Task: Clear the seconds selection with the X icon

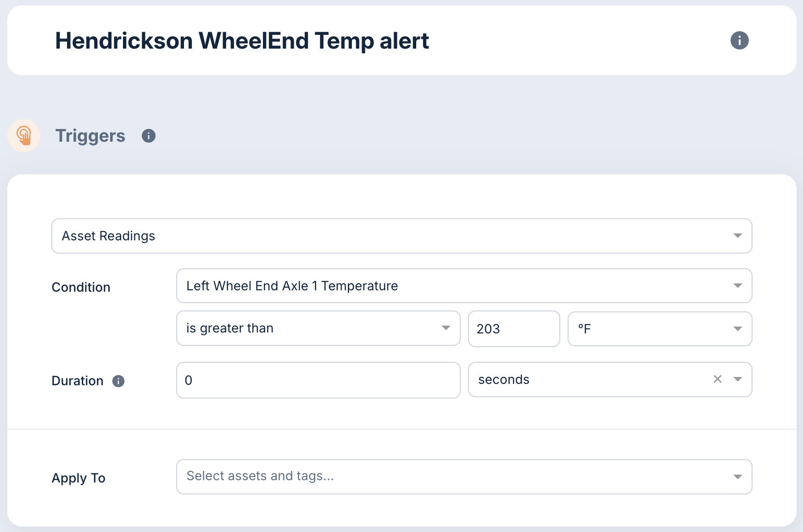Action: click(x=717, y=379)
